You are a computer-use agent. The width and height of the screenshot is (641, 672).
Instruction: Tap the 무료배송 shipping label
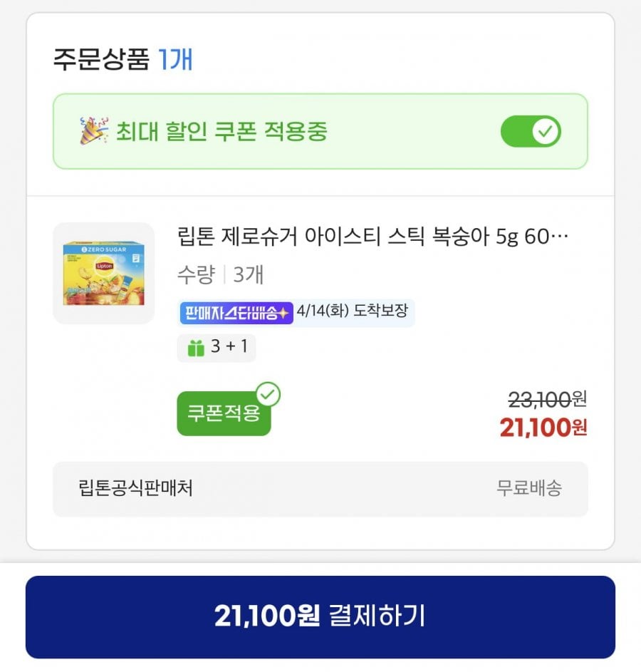coord(528,488)
